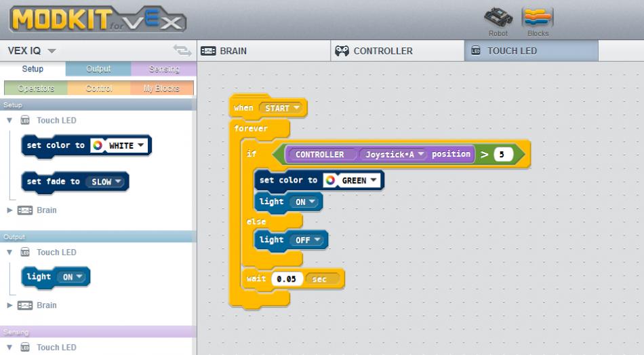
Task: Collapse the Touch LED group under Output
Action: (x=9, y=253)
